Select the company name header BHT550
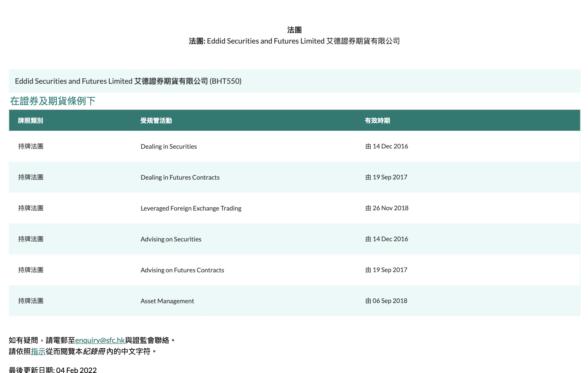 coord(128,81)
